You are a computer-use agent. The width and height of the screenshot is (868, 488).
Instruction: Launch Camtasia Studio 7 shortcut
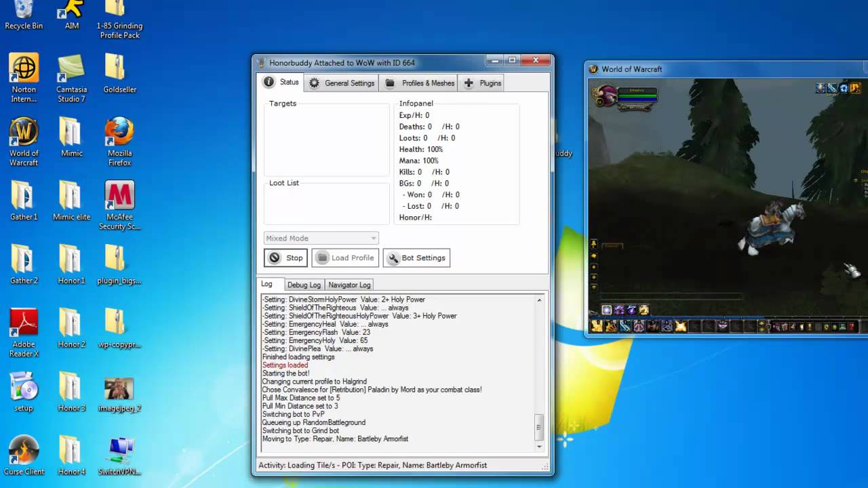72,78
